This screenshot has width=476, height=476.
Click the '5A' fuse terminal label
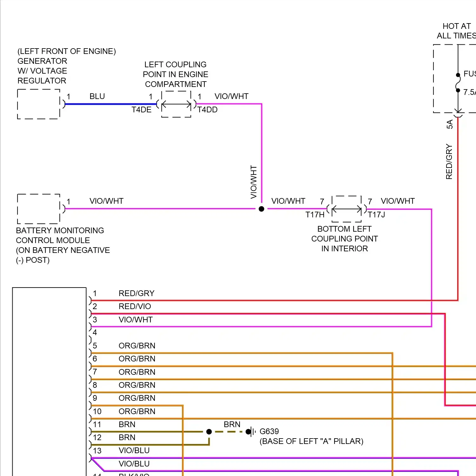(450, 124)
